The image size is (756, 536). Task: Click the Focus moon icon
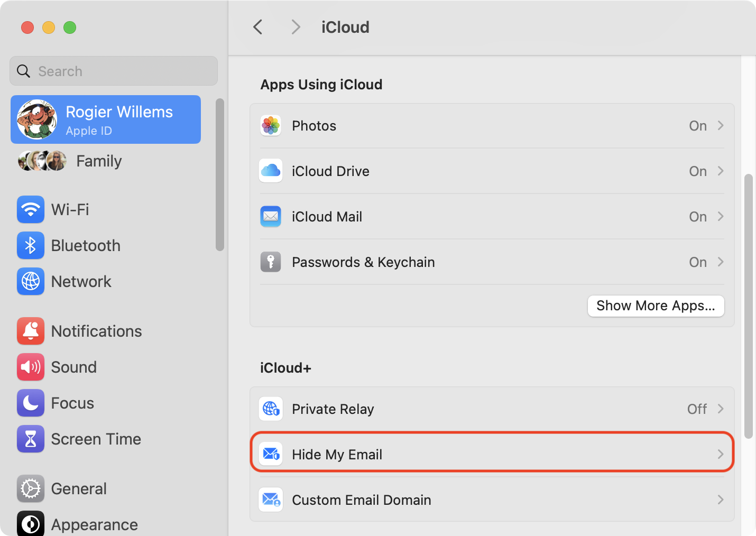(31, 403)
